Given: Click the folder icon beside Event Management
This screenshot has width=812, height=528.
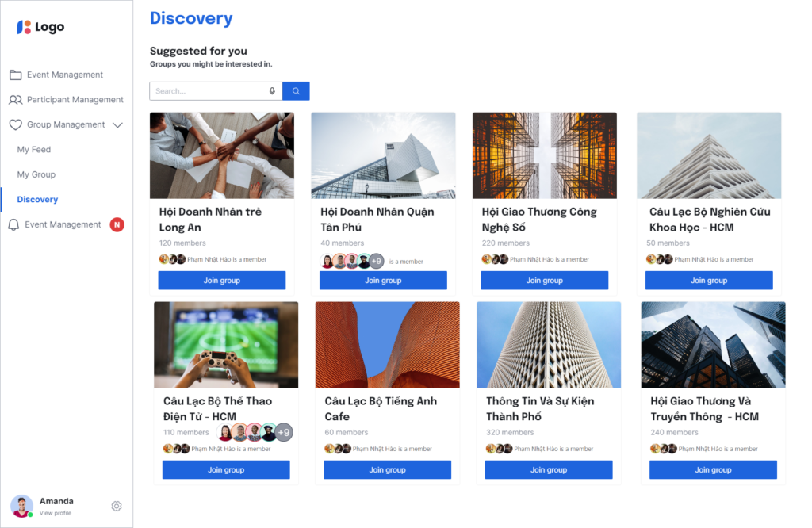Looking at the screenshot, I should [x=15, y=75].
